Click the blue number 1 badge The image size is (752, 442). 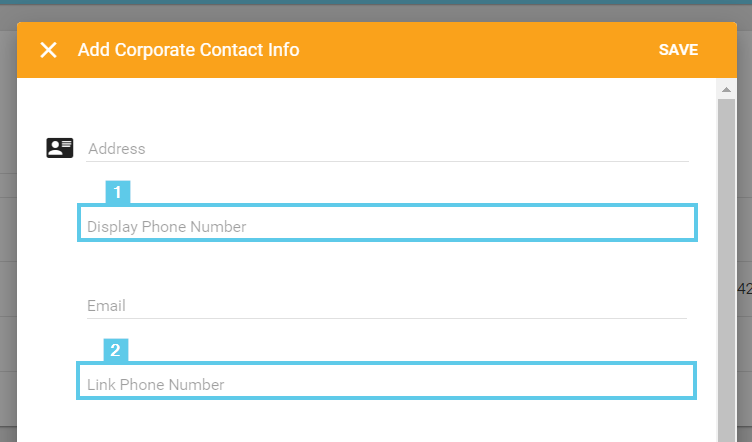pyautogui.click(x=118, y=192)
